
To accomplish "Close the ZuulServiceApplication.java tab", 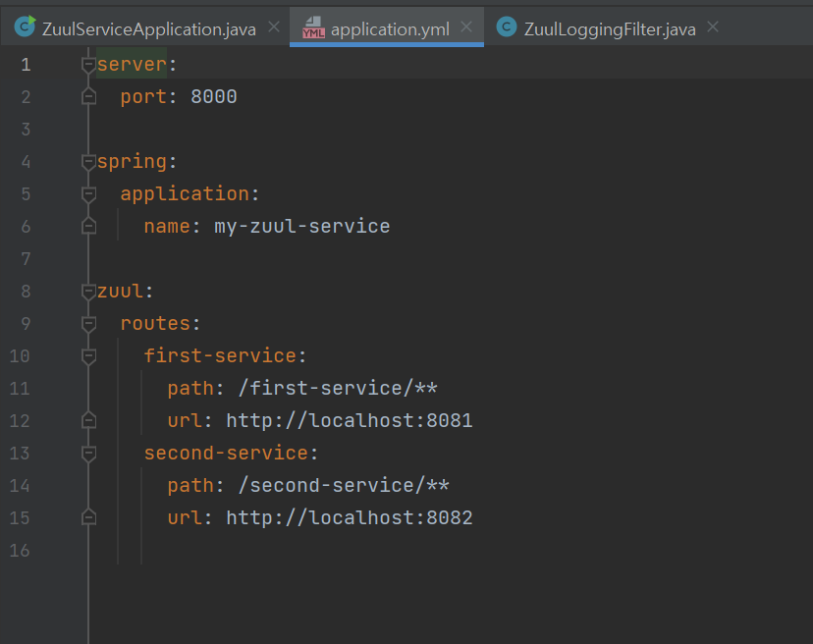I will [274, 27].
